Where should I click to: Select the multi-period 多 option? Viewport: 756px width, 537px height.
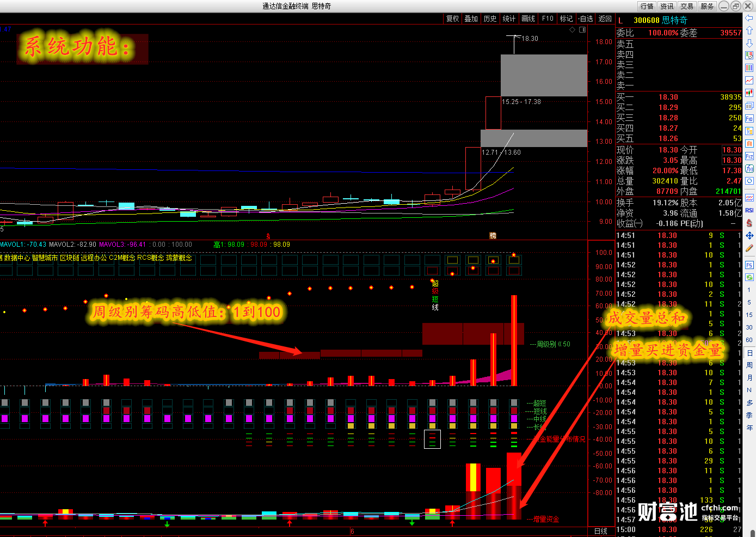coord(749,402)
